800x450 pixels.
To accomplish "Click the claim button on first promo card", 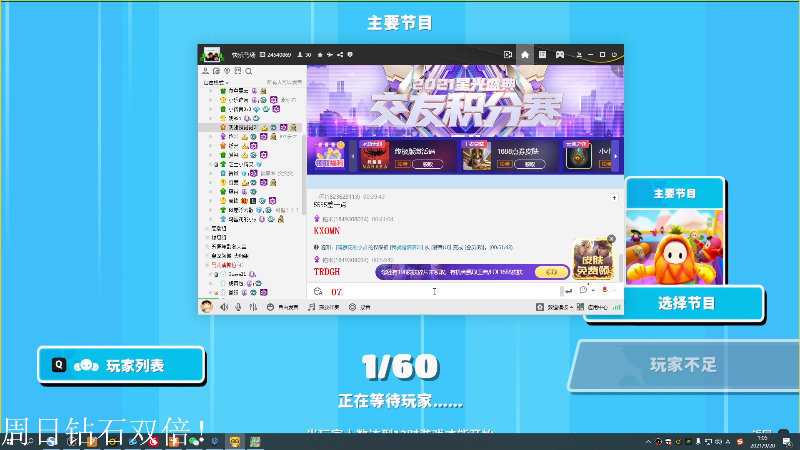I will pos(428,164).
